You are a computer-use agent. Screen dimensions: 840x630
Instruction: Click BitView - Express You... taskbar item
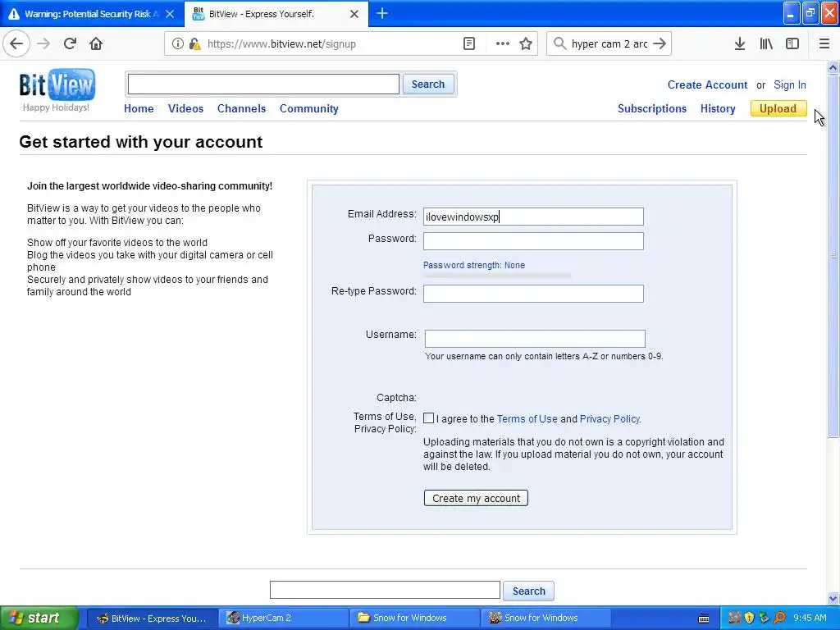tap(152, 619)
